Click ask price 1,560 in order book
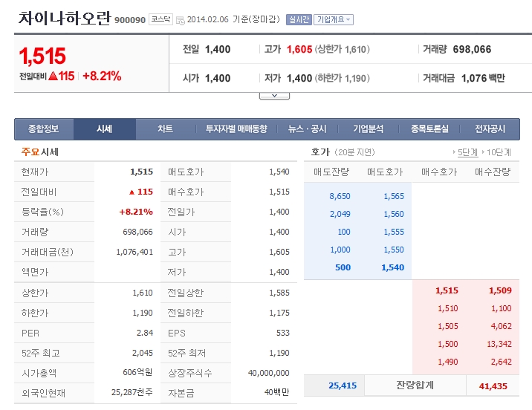The height and width of the screenshot is (410, 532). 394,214
